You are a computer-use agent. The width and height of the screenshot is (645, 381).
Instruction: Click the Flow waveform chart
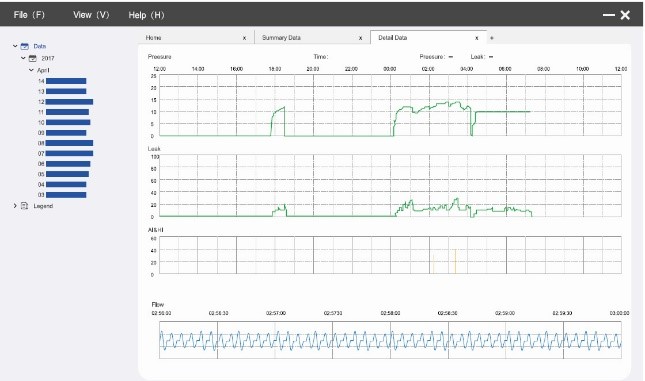[390, 340]
